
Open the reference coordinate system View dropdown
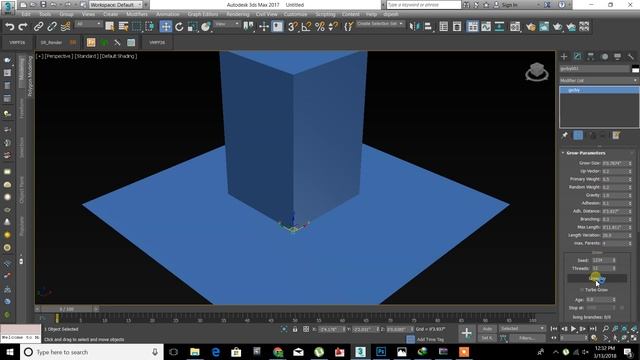point(227,24)
